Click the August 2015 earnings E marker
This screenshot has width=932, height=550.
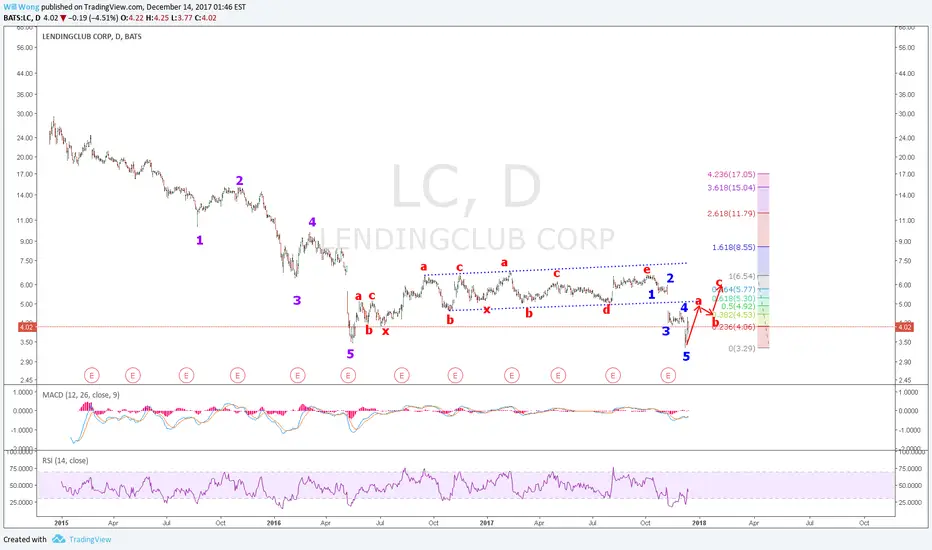click(x=186, y=375)
